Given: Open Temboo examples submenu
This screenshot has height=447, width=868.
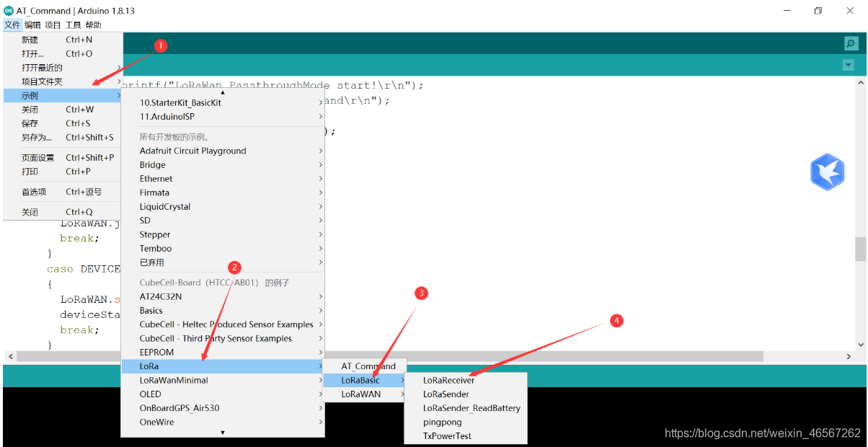Looking at the screenshot, I should [223, 248].
